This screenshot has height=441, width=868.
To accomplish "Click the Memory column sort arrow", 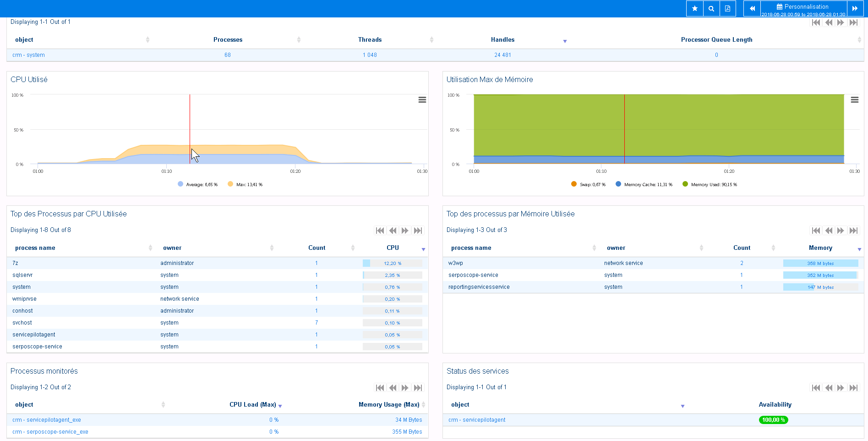I will click(859, 249).
